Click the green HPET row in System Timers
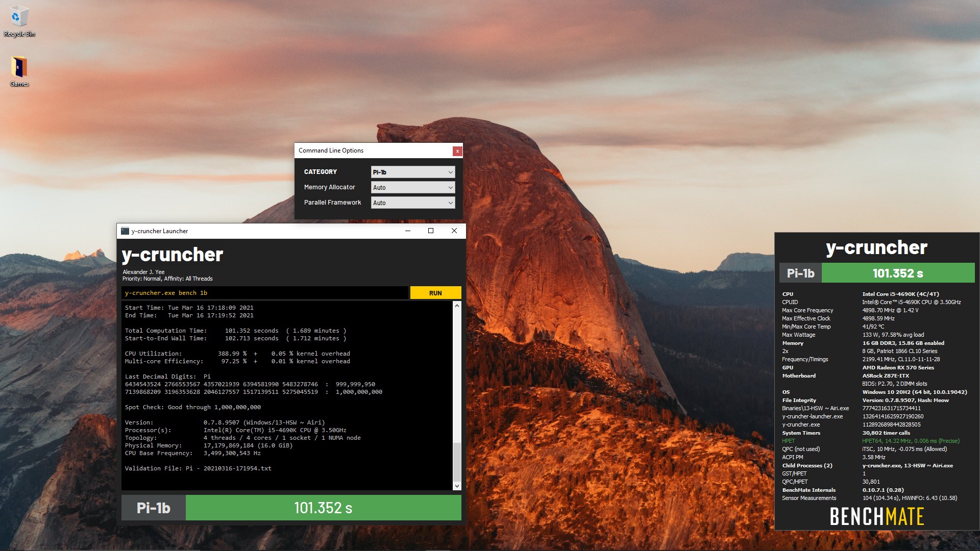980x551 pixels. [x=870, y=441]
